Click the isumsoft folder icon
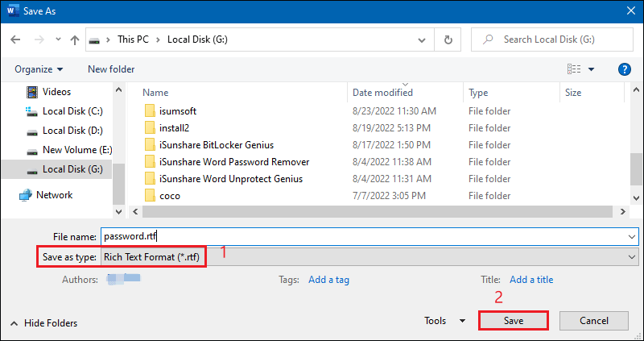The width and height of the screenshot is (644, 341). [x=150, y=111]
